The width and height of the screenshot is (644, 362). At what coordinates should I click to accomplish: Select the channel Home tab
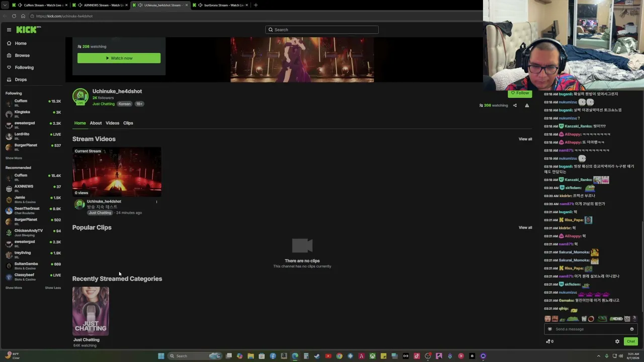pos(80,123)
